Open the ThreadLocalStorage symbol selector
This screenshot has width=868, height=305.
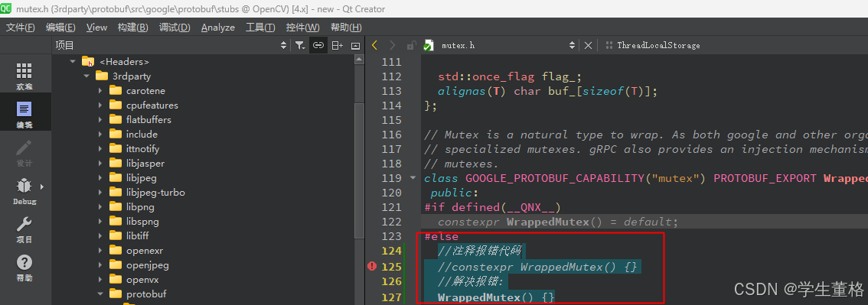658,45
